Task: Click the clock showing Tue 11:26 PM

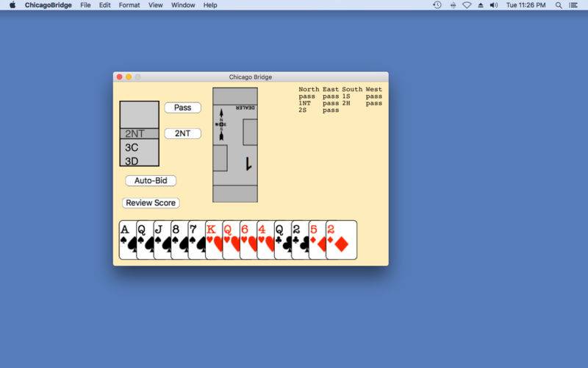Action: click(x=526, y=5)
